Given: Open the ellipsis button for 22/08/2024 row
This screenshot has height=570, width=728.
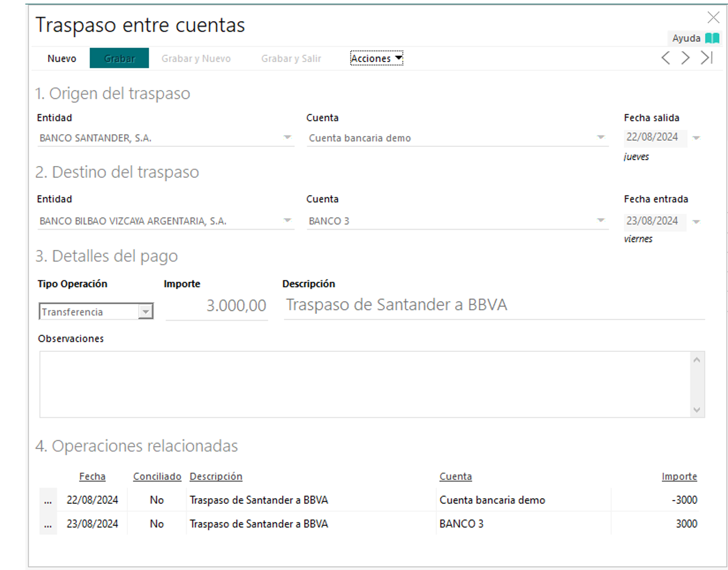Looking at the screenshot, I should pos(48,500).
